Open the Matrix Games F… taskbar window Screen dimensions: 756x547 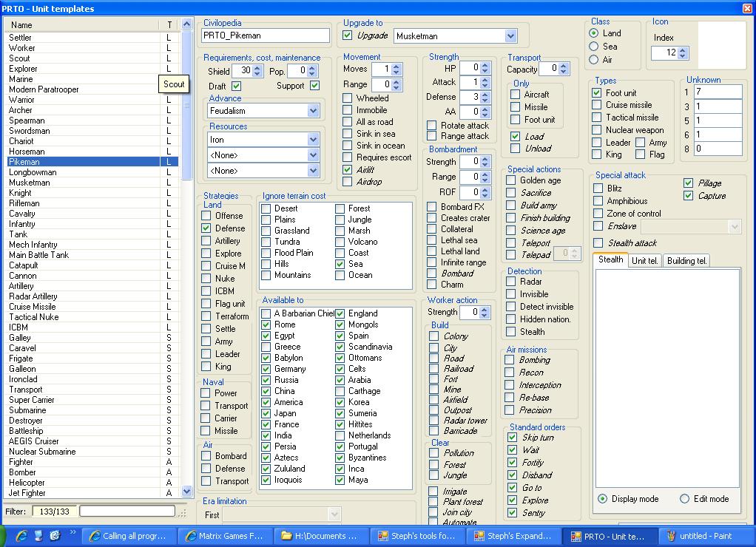coord(225,536)
